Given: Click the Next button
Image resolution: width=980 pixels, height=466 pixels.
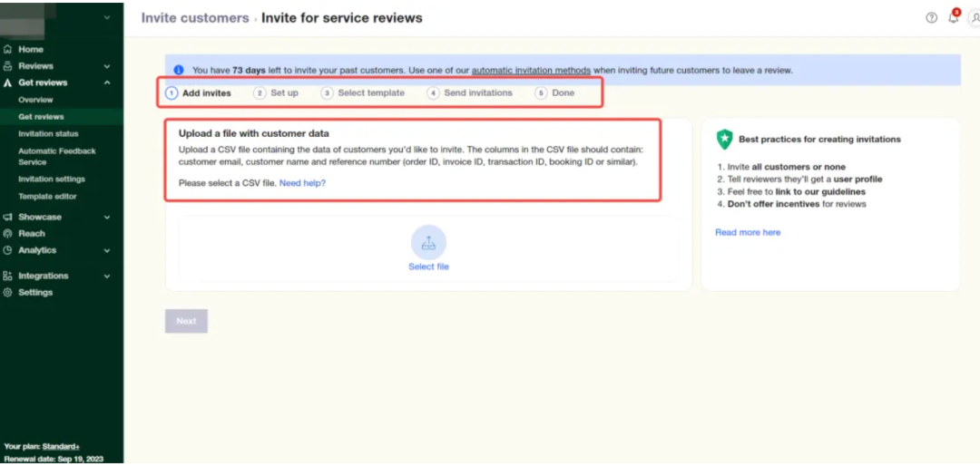Looking at the screenshot, I should pyautogui.click(x=186, y=321).
